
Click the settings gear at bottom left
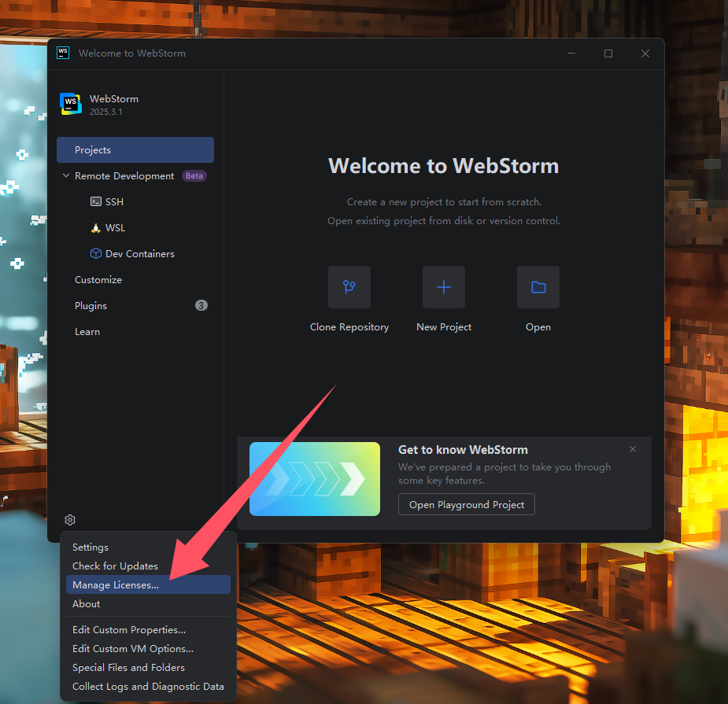click(69, 519)
